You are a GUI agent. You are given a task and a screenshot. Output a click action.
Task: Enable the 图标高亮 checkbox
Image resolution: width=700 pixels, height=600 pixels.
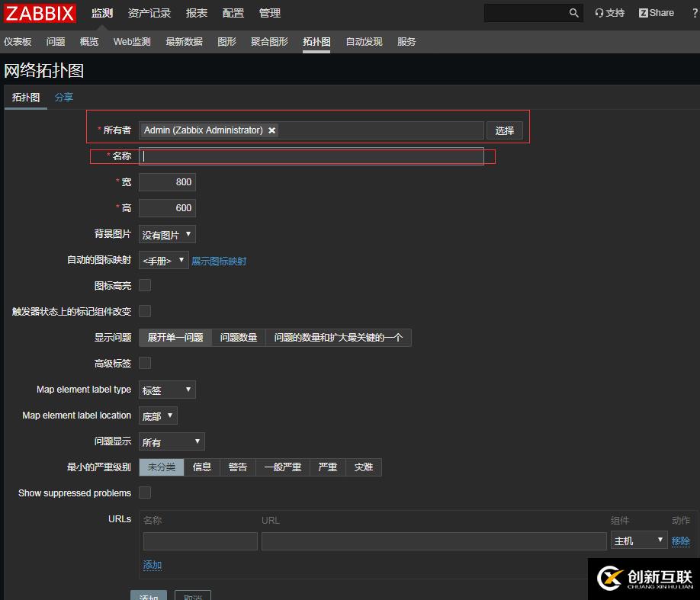(145, 285)
